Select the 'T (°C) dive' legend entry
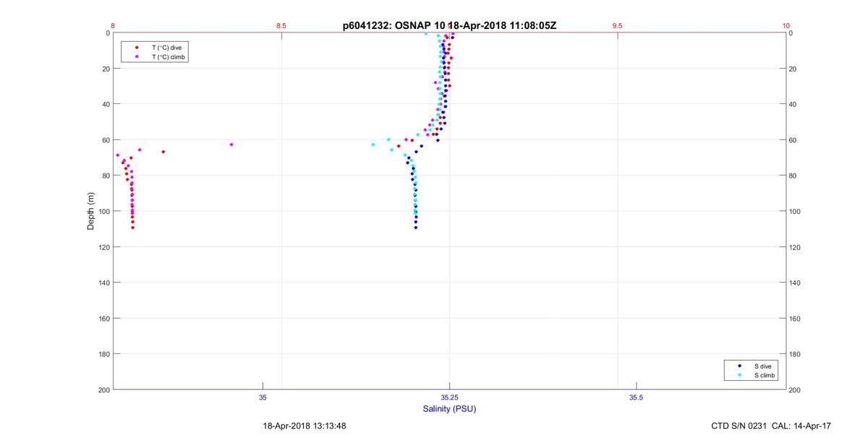Image resolution: width=868 pixels, height=438 pixels. coord(166,47)
